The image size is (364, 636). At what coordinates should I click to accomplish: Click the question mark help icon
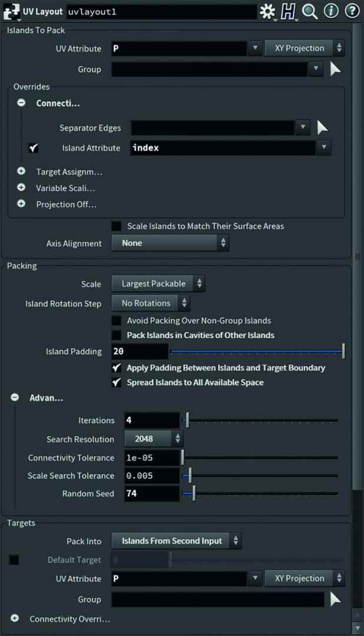(x=351, y=11)
